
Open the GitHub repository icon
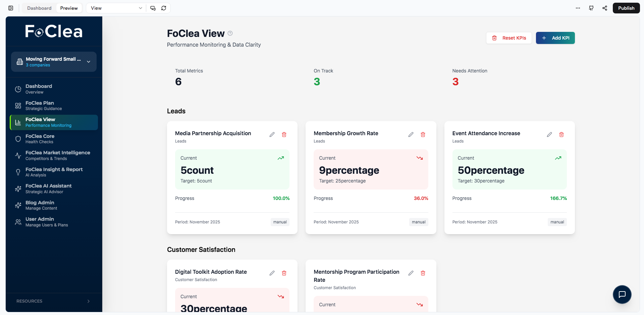pos(591,8)
